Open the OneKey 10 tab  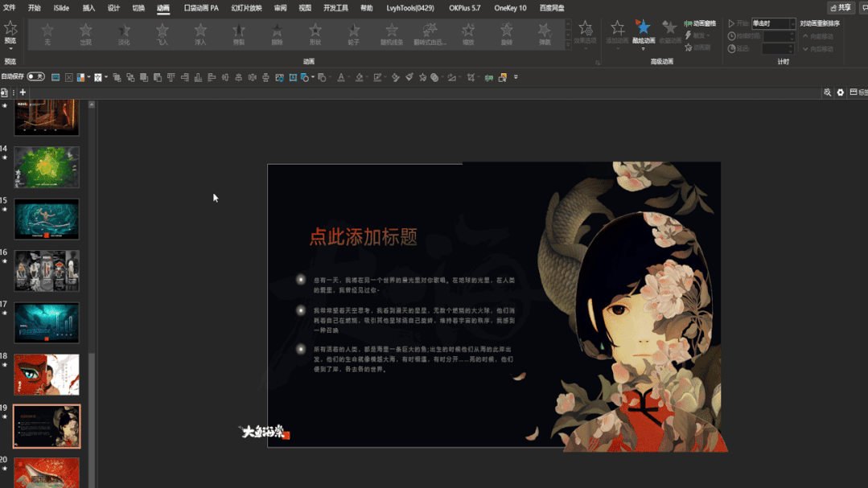(510, 8)
